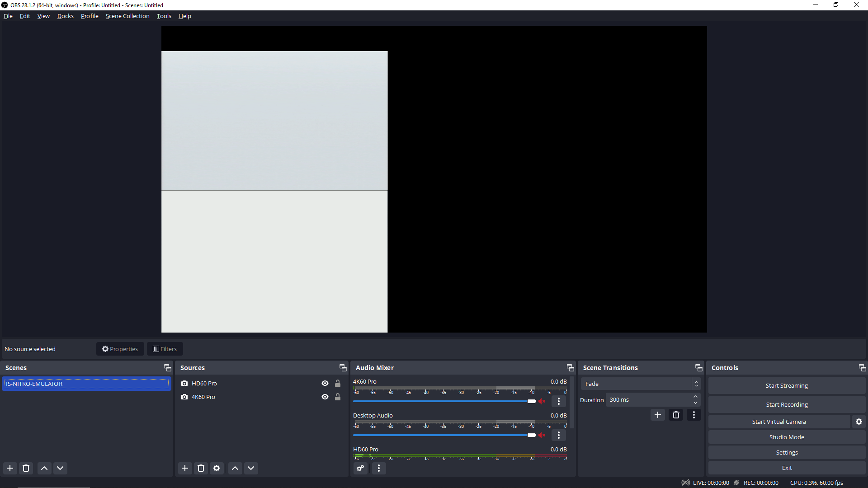Click Start Virtual Camera button
The height and width of the screenshot is (488, 868).
point(779,422)
